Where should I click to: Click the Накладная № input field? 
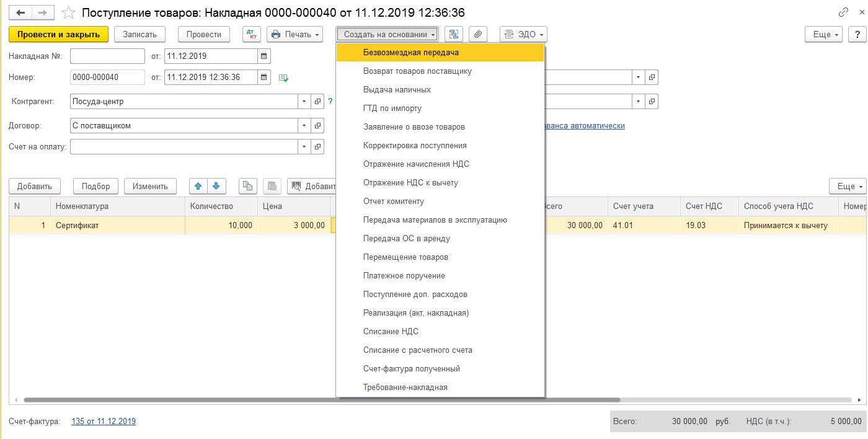pyautogui.click(x=107, y=56)
